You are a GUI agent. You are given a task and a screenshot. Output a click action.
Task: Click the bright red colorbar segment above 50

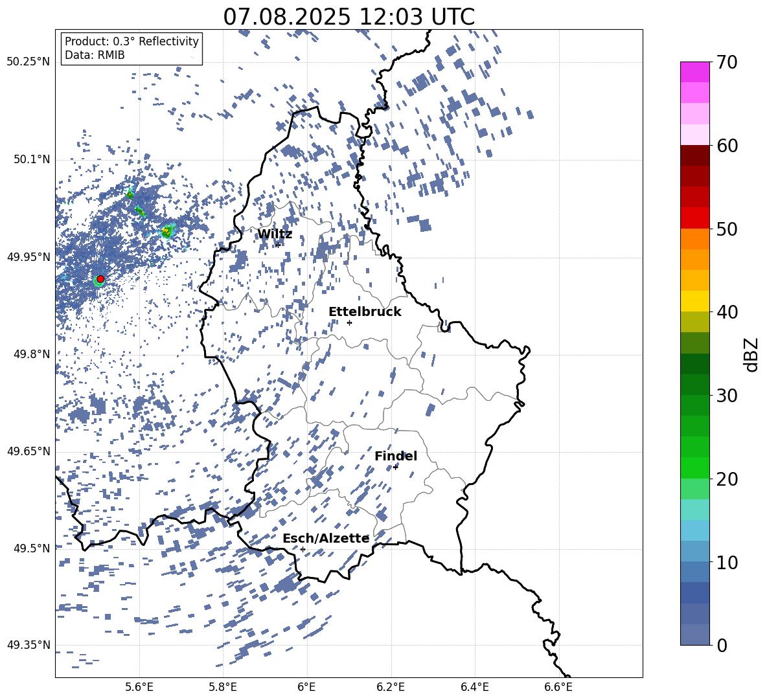(x=694, y=218)
